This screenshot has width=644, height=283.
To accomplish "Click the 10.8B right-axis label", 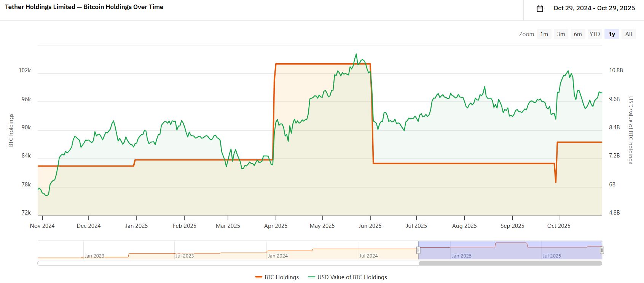I will click(616, 70).
